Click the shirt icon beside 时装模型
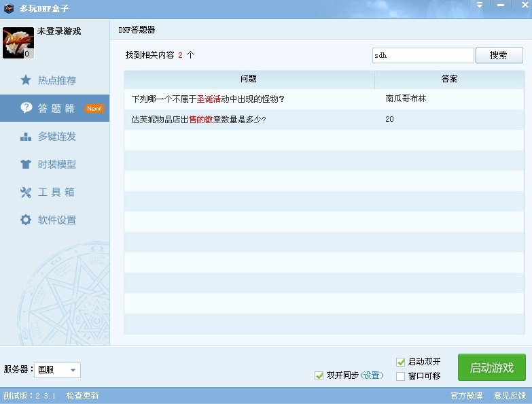Viewport: 532px width, 404px height. point(26,165)
